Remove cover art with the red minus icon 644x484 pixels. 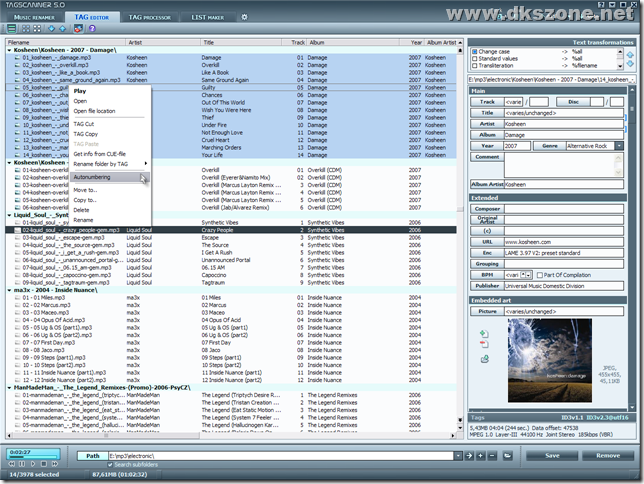pyautogui.click(x=484, y=344)
